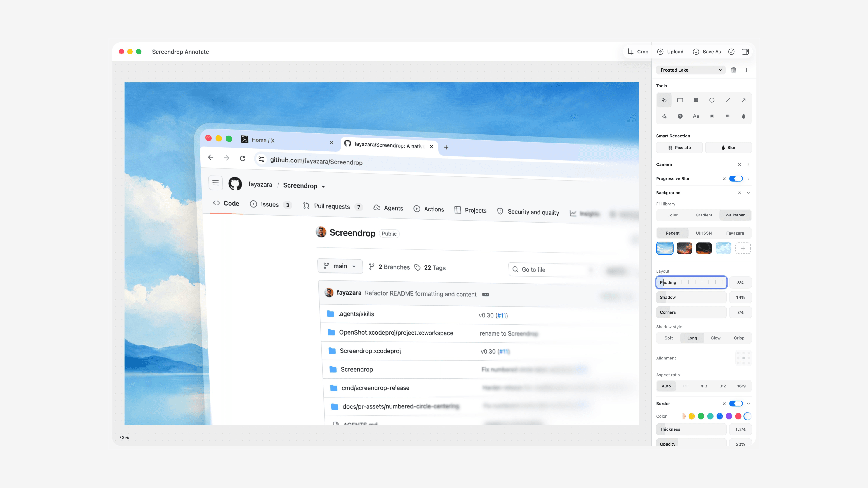Pick the purple border color swatch
The image size is (868, 488).
[x=729, y=416]
